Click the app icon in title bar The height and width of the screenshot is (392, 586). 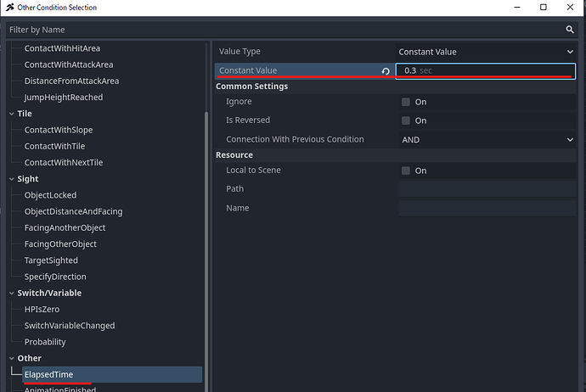point(8,8)
